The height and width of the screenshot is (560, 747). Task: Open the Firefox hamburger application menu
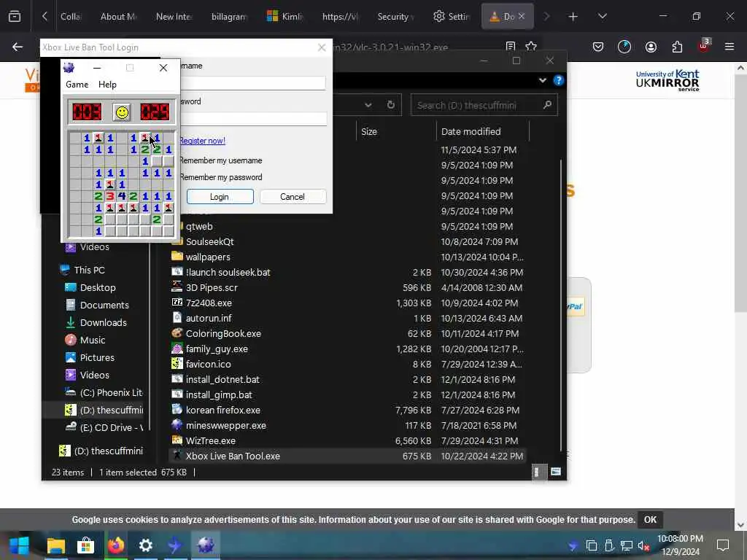729,47
